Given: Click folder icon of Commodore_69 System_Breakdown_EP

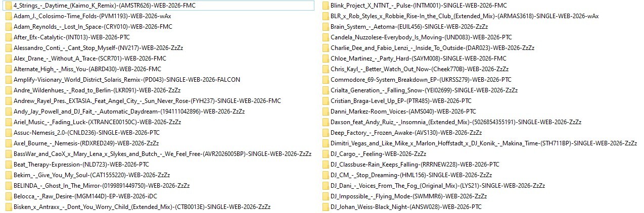Looking at the screenshot, I should click(x=325, y=80).
